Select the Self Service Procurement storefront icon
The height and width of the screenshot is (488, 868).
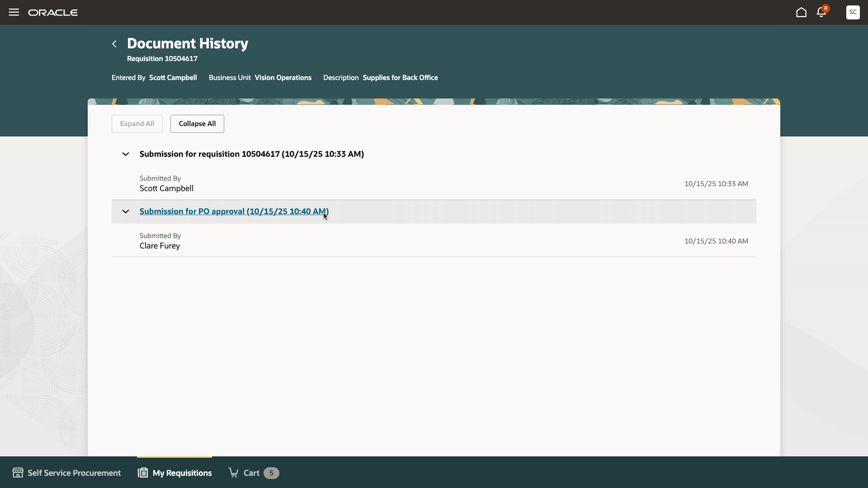pos(18,472)
